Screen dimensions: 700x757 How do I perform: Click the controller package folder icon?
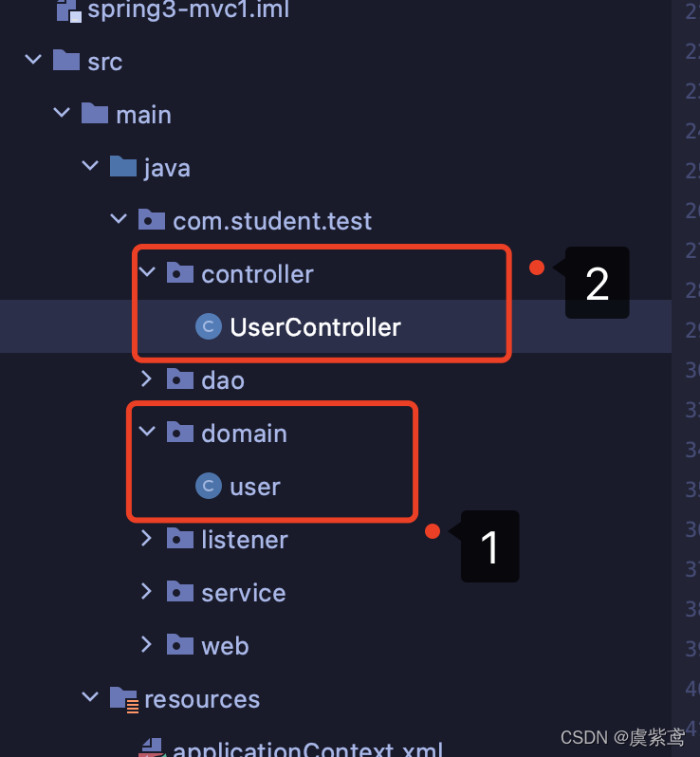coord(180,274)
